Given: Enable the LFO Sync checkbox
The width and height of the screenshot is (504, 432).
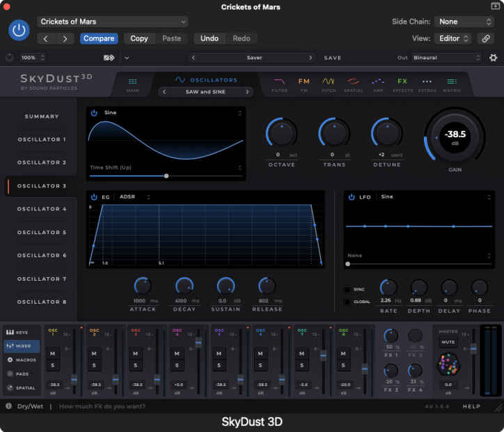Looking at the screenshot, I should [348, 289].
